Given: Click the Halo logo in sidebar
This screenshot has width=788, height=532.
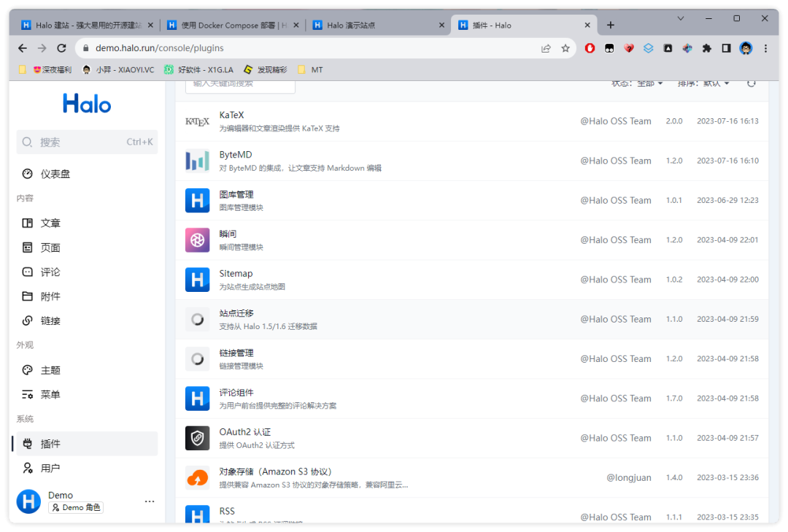Looking at the screenshot, I should click(x=86, y=104).
